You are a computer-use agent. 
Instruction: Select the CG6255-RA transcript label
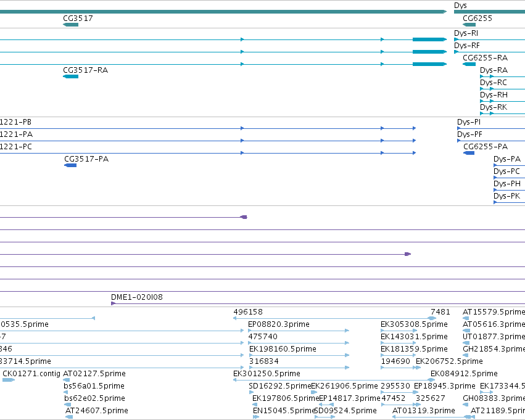click(485, 57)
